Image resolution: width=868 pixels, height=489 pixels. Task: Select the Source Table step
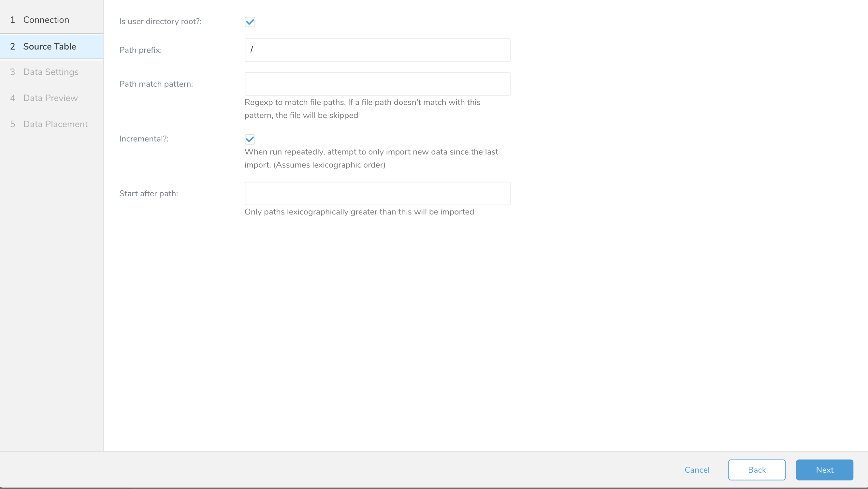tap(49, 46)
